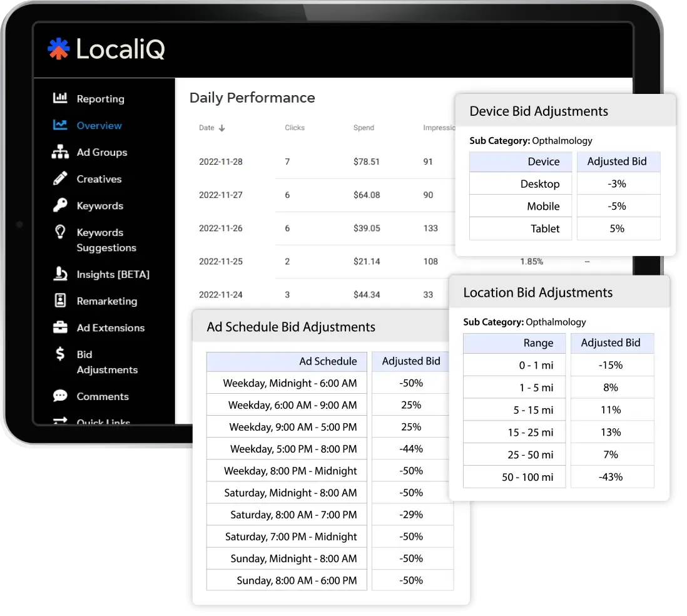The image size is (687, 616).
Task: Sort by the Spend column header
Action: 364,128
